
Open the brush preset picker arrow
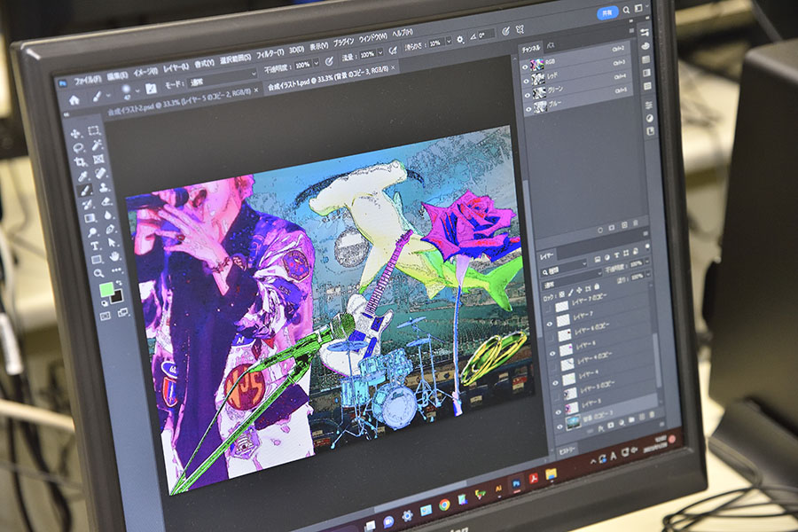138,90
